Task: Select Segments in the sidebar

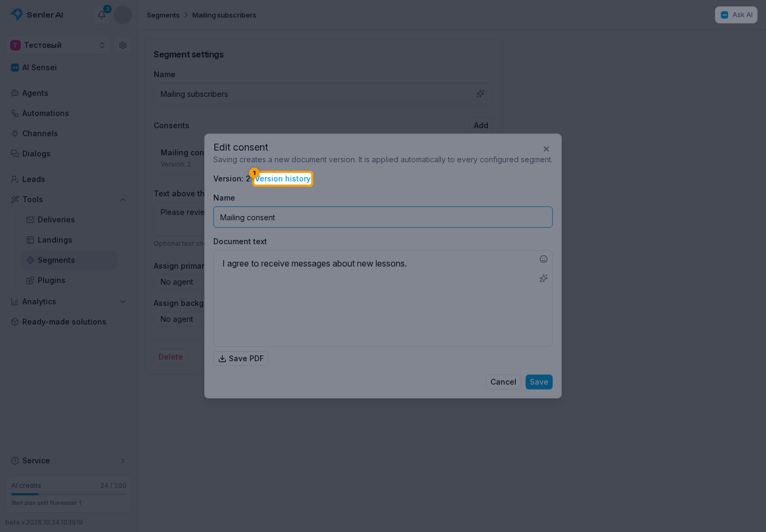Action: pos(69,260)
